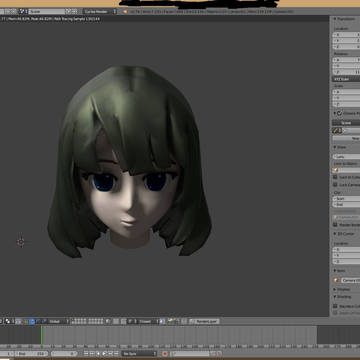This screenshot has height=360, width=360.
Task: Click the pencil icon below Grease Pencil
Action: [336, 131]
